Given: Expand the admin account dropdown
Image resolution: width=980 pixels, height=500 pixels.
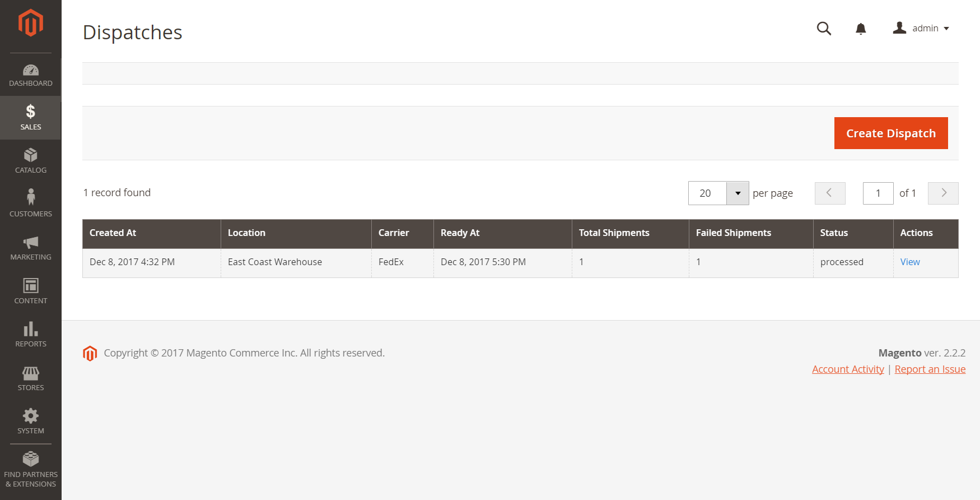Looking at the screenshot, I should [921, 29].
